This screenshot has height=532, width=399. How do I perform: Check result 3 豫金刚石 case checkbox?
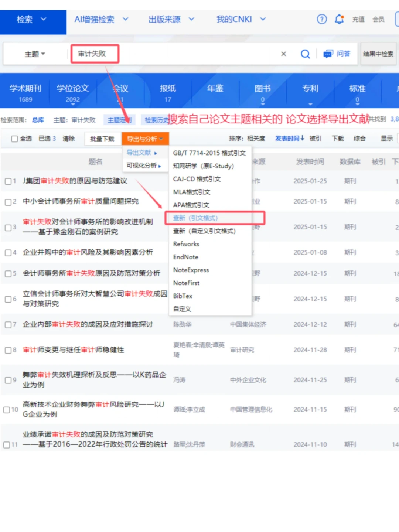(8, 228)
